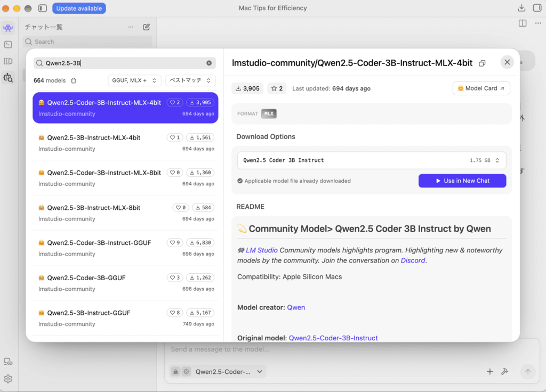Screen dimensions: 546x392
Task: Copy the model name with the copy icon
Action: (x=482, y=63)
